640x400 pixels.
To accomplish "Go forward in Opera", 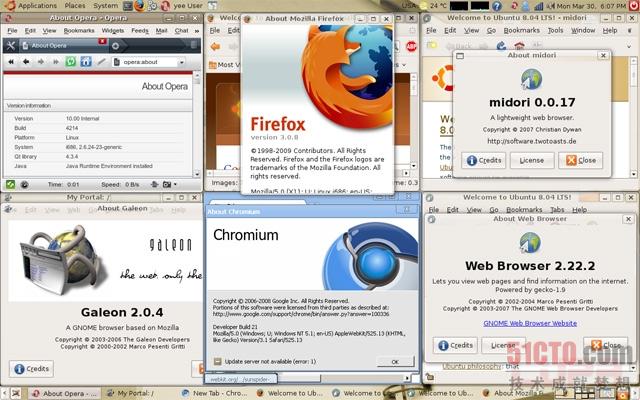I will [41, 62].
